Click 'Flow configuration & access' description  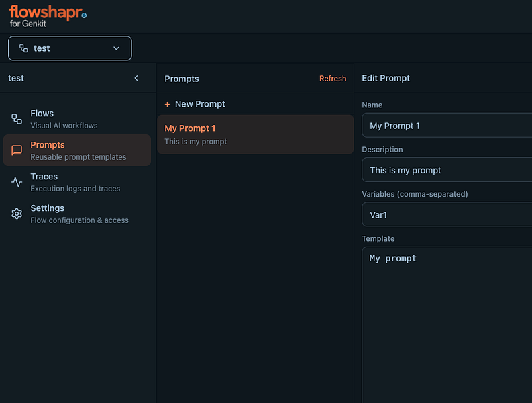pyautogui.click(x=79, y=220)
